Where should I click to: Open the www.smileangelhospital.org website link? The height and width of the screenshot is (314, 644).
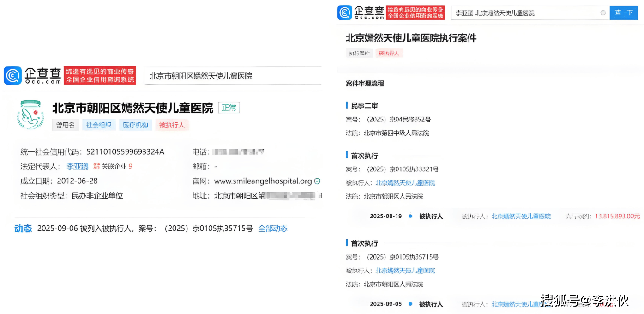(x=263, y=181)
